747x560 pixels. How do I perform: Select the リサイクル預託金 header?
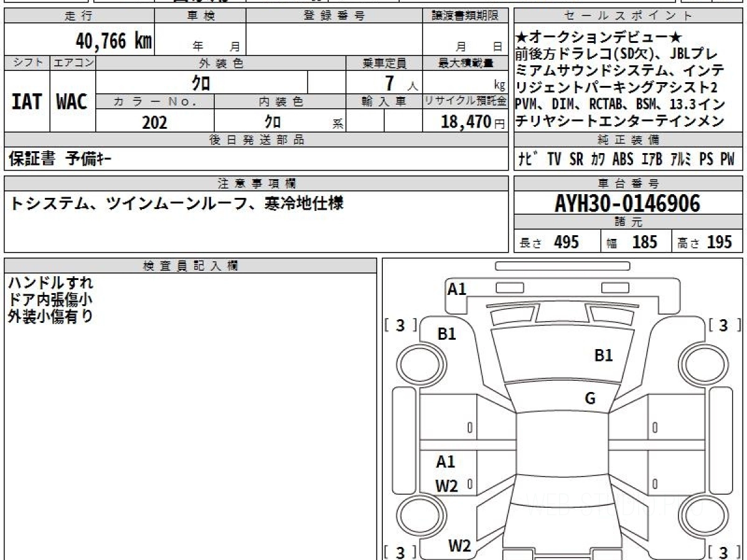pyautogui.click(x=465, y=101)
